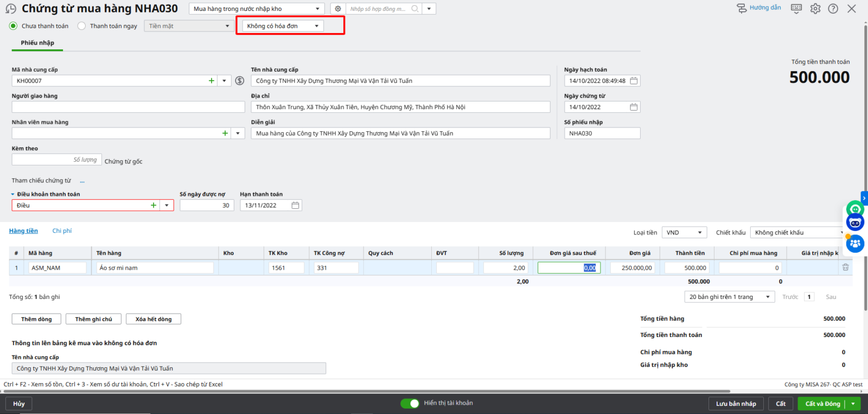Viewport: 868px width, 414px height.
Task: Select Thanh toán ngay radio button
Action: click(82, 26)
